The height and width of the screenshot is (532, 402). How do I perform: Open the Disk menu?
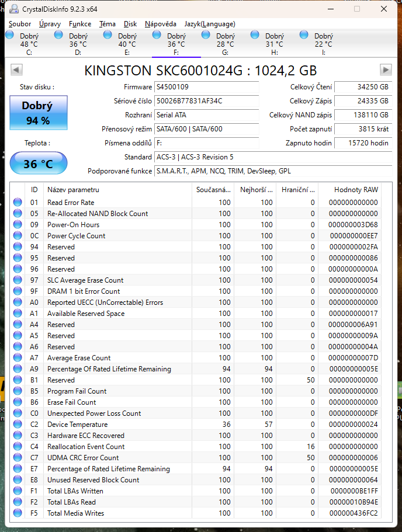click(130, 24)
